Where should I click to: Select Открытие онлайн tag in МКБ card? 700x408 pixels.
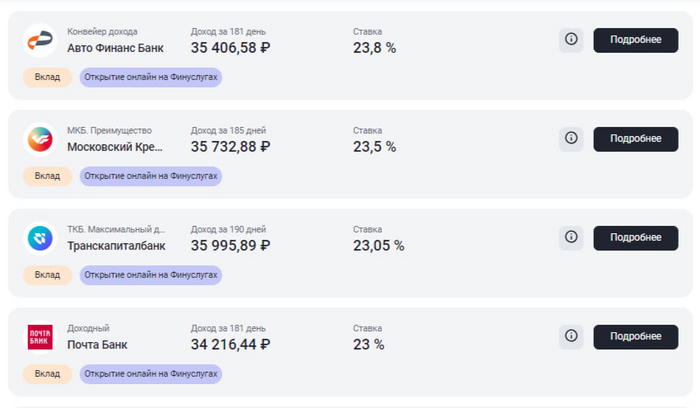[150, 176]
